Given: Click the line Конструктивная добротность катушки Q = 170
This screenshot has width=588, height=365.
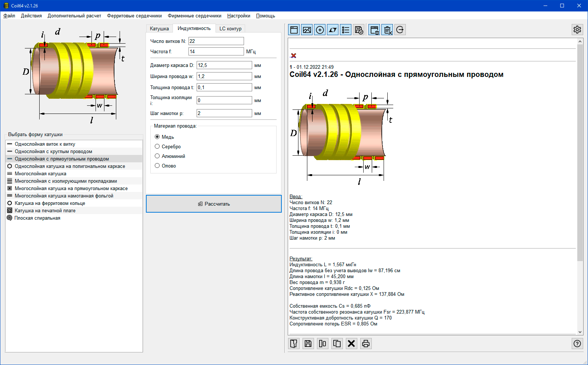Looking at the screenshot, I should tap(341, 318).
